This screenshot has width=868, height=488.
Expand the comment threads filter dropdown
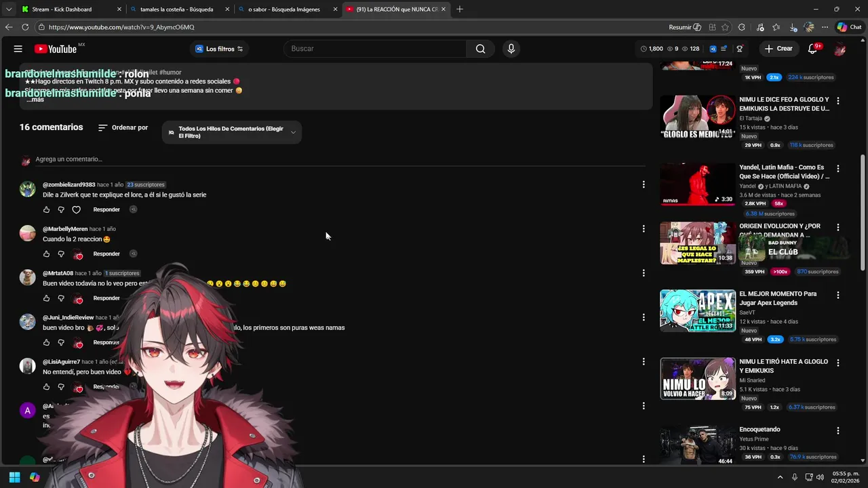pyautogui.click(x=232, y=132)
